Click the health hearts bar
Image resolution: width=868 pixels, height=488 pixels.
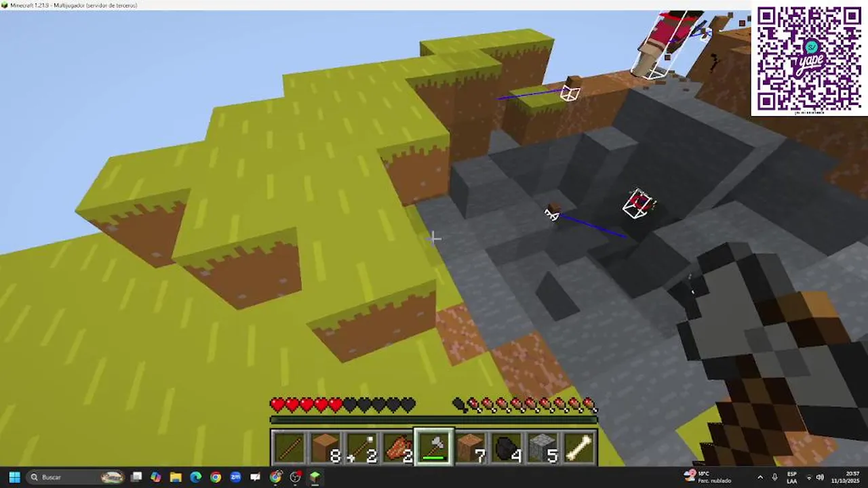(342, 405)
